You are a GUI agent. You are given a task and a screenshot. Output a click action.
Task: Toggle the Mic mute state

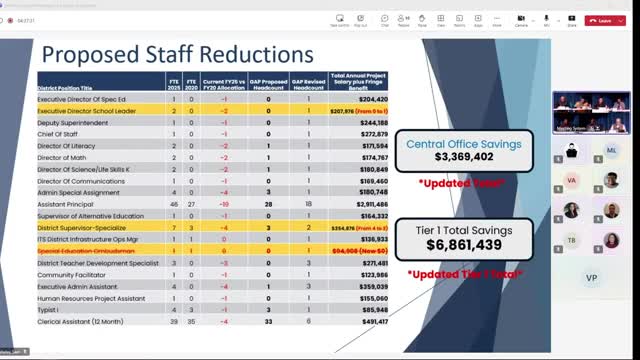(547, 20)
